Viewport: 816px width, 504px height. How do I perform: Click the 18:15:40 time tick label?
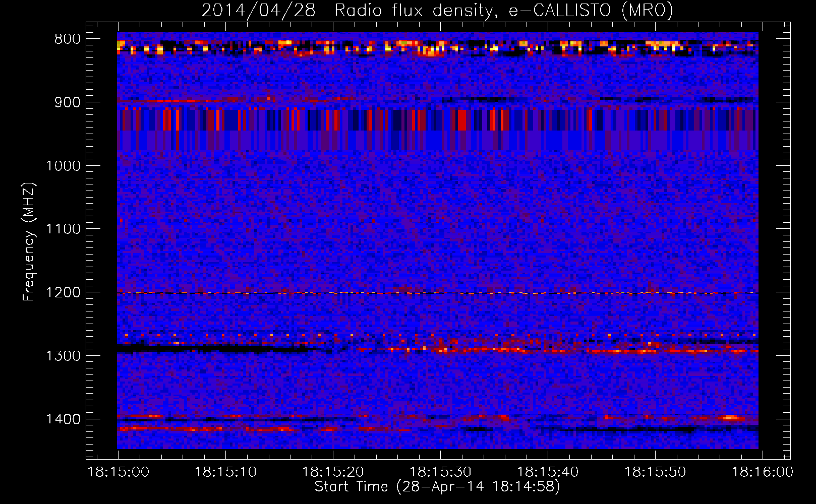[x=548, y=472]
